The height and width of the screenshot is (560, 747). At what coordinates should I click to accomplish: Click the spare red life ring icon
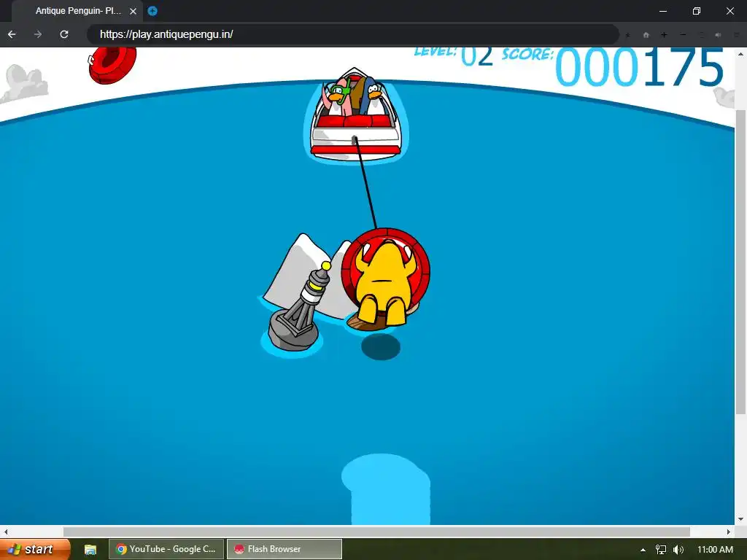tap(112, 63)
